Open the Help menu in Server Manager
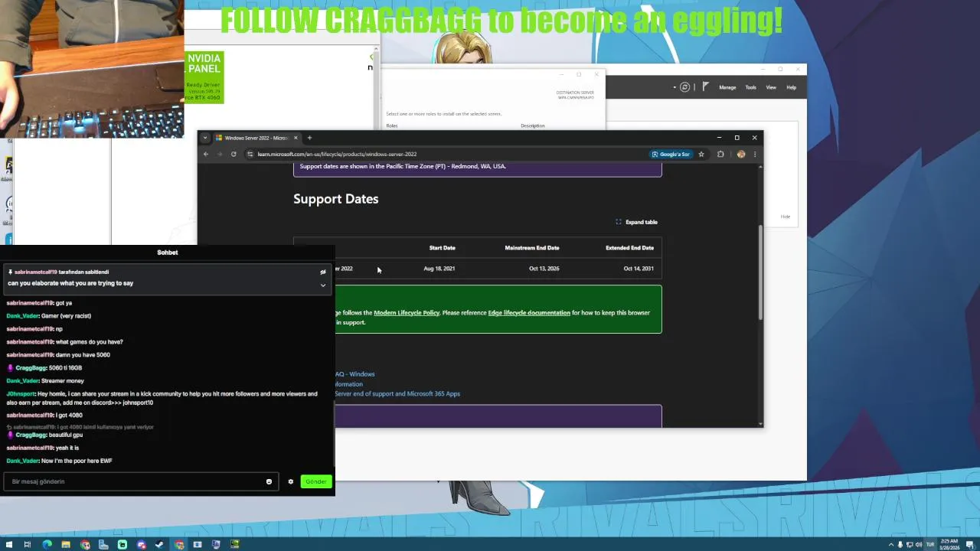 pyautogui.click(x=791, y=87)
